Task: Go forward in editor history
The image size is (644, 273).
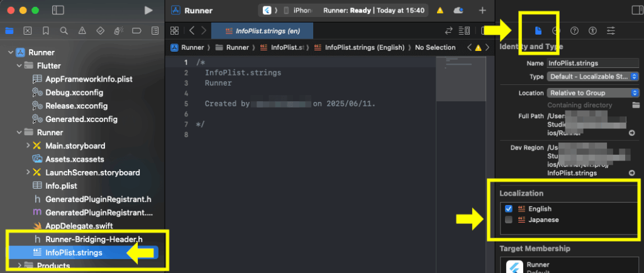Action: (x=204, y=30)
